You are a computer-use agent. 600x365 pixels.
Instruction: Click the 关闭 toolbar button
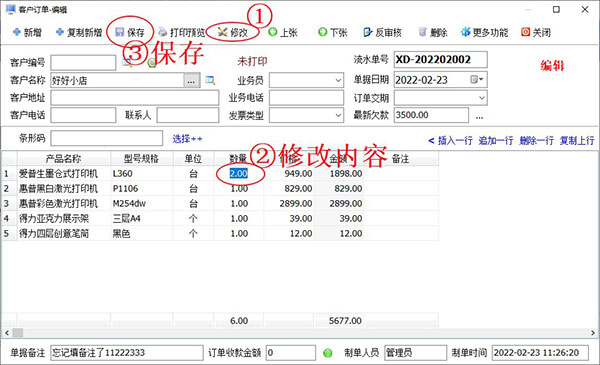pyautogui.click(x=536, y=33)
